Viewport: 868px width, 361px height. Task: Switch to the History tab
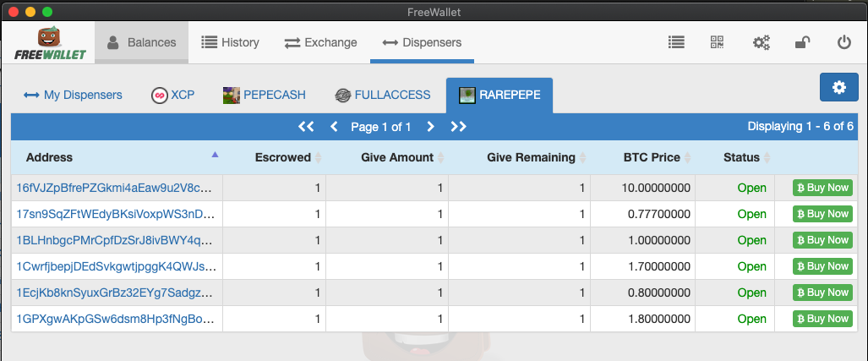[230, 42]
